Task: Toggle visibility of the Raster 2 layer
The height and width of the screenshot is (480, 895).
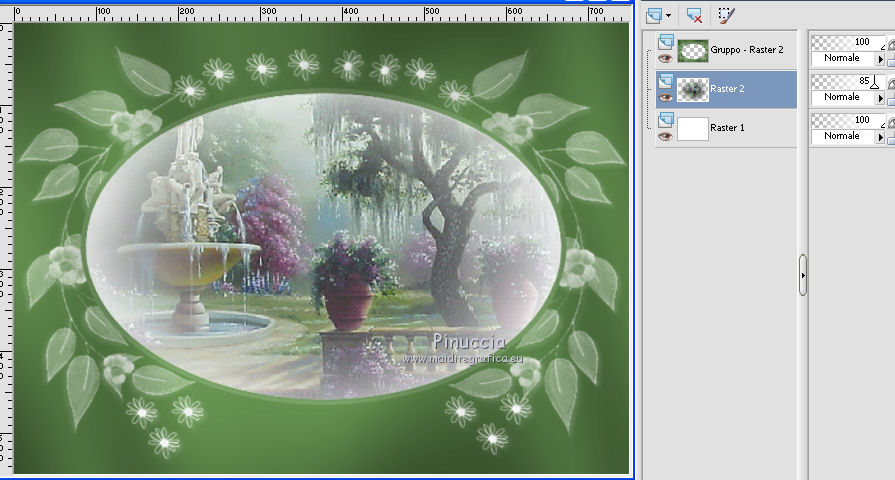Action: (x=665, y=98)
